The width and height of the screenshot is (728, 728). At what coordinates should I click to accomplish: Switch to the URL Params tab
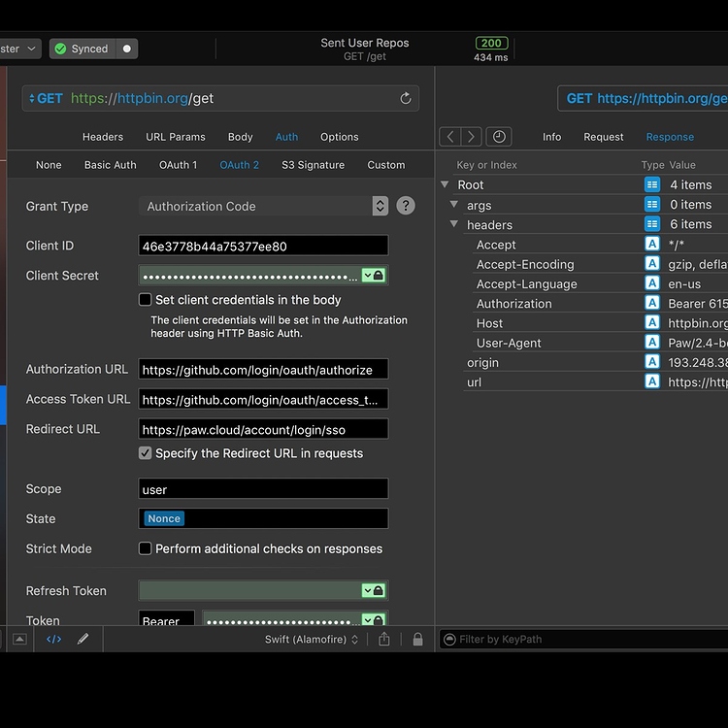[x=176, y=137]
